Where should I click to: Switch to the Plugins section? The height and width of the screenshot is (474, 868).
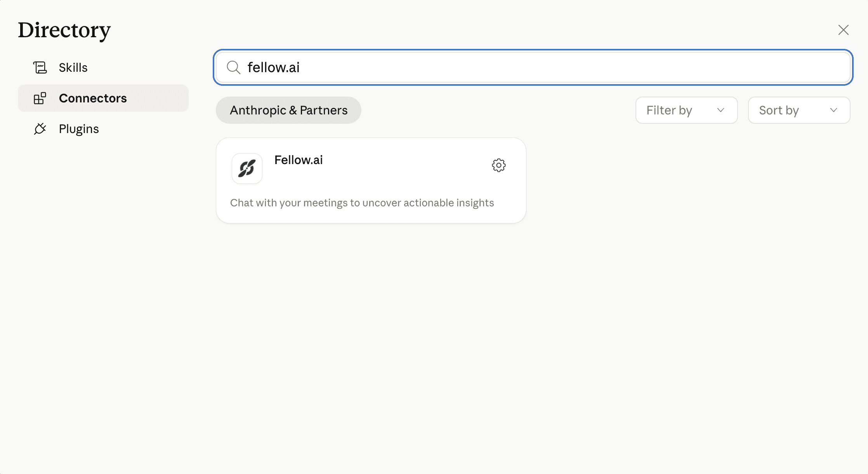[78, 128]
